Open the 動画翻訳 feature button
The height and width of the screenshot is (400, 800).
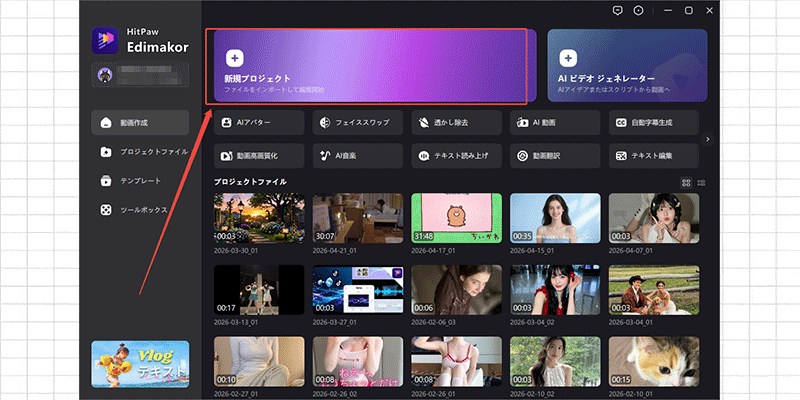click(555, 156)
